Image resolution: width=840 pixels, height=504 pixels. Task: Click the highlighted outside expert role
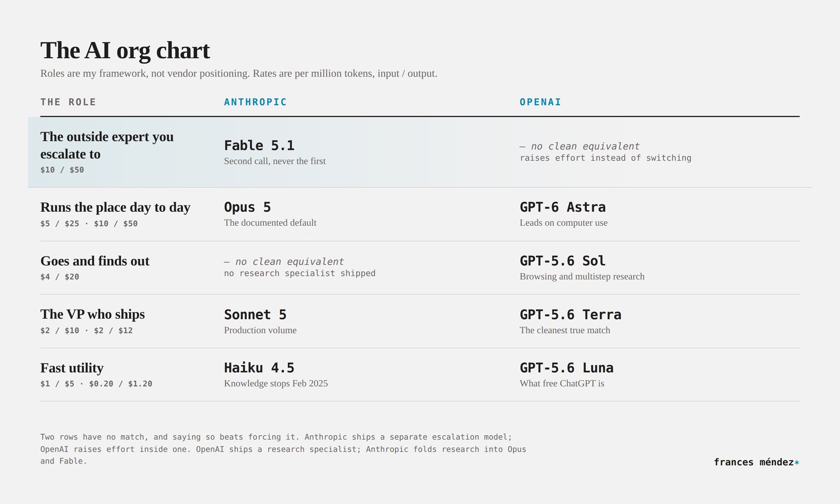[107, 146]
